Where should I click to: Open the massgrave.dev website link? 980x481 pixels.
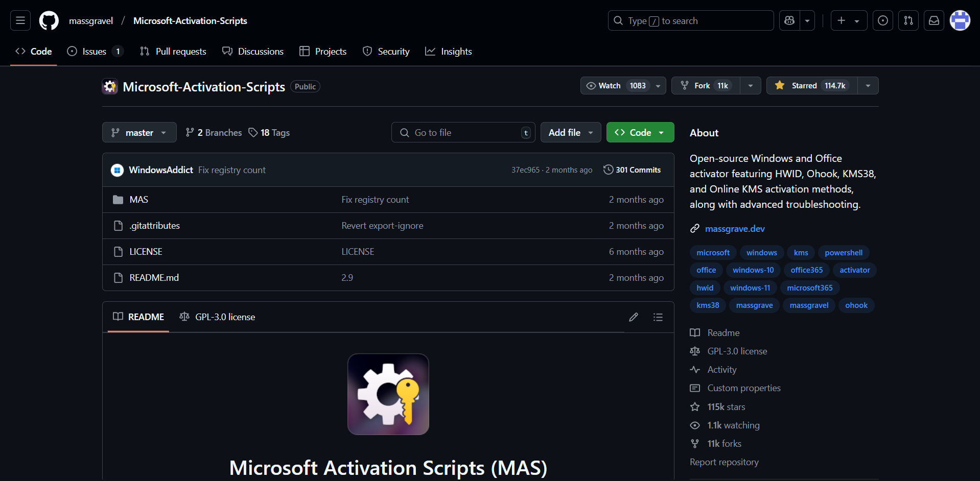[x=735, y=229]
